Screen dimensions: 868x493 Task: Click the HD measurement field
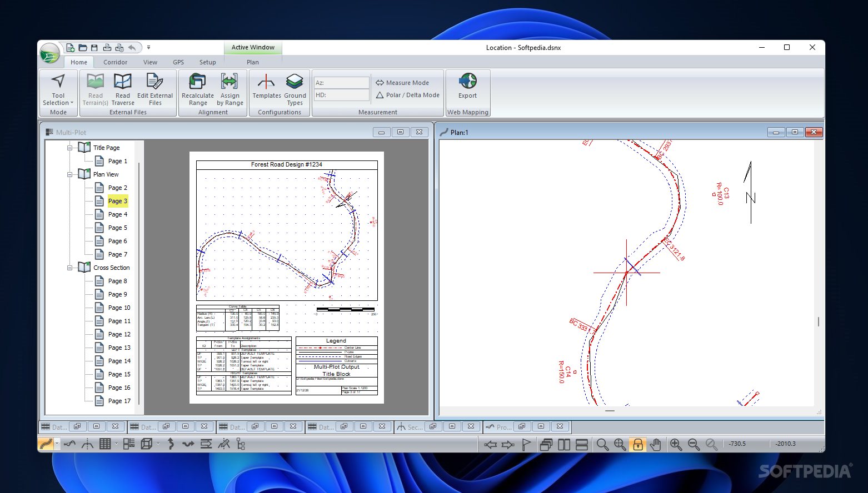(342, 95)
